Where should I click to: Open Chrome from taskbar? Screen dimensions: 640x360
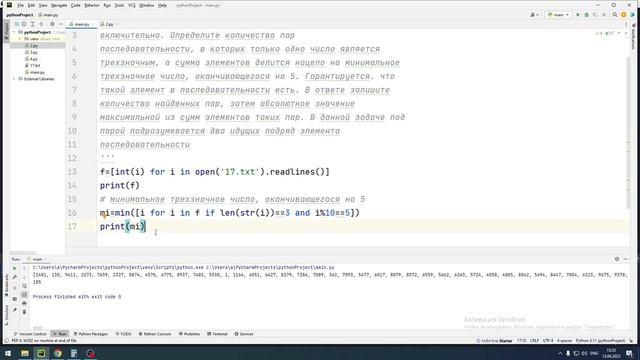pos(58,353)
